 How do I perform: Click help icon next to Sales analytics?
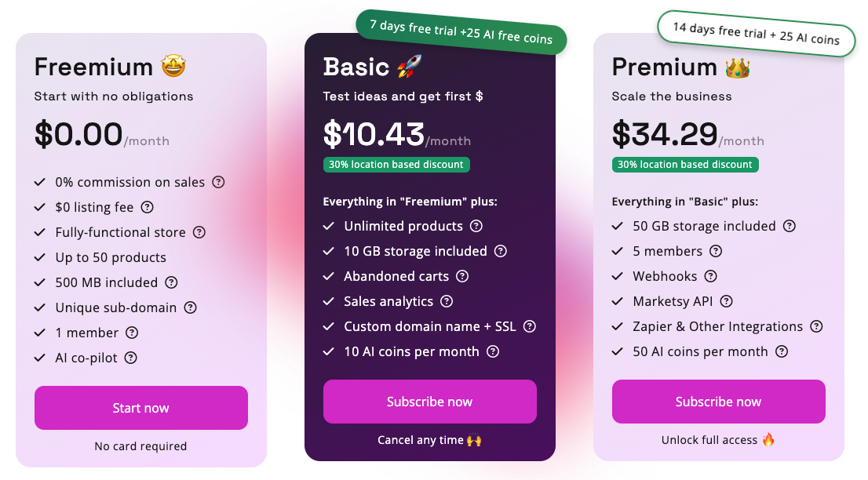coord(447,301)
